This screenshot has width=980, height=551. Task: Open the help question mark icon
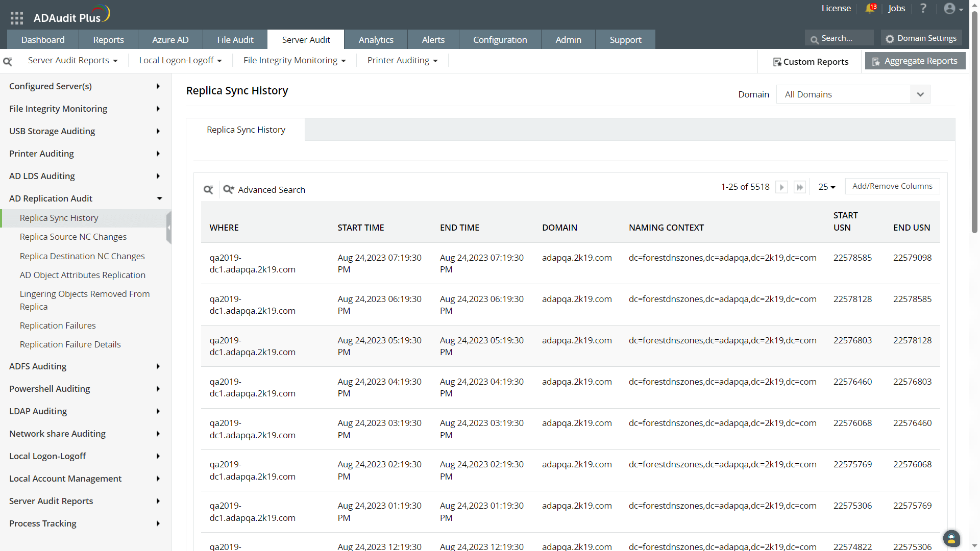tap(923, 9)
